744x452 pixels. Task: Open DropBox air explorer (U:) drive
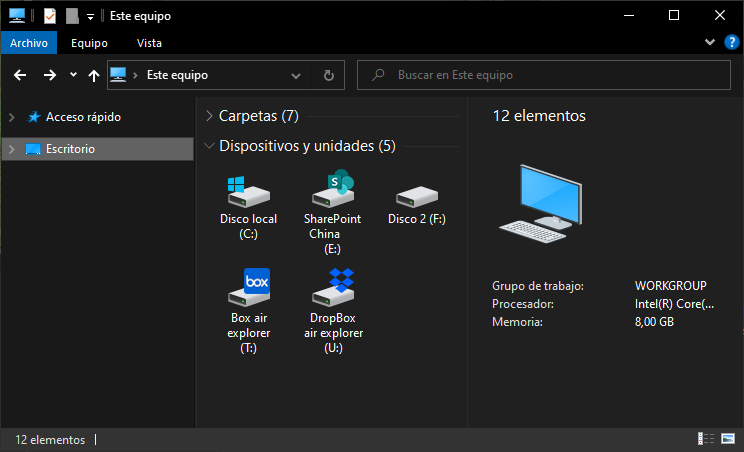(333, 311)
